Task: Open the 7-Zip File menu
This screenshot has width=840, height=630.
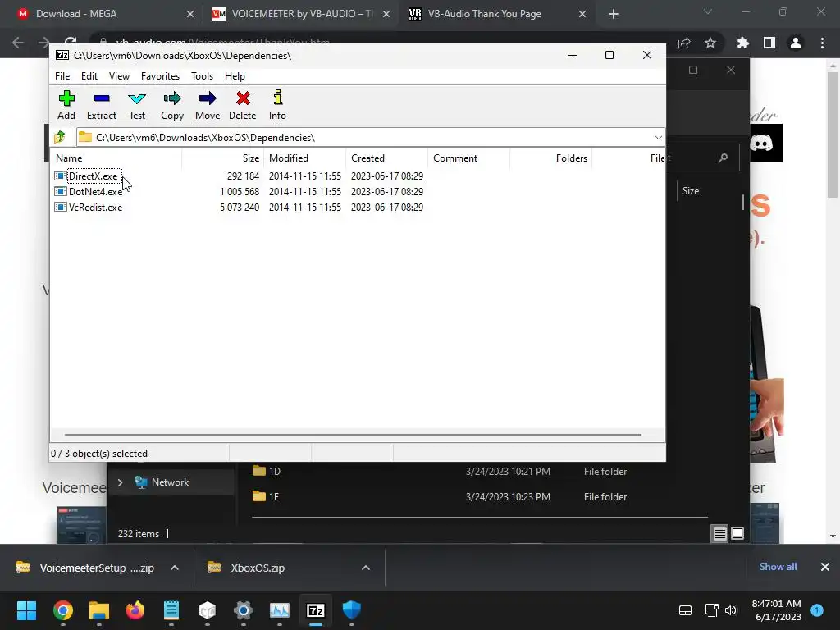Action: [x=62, y=76]
